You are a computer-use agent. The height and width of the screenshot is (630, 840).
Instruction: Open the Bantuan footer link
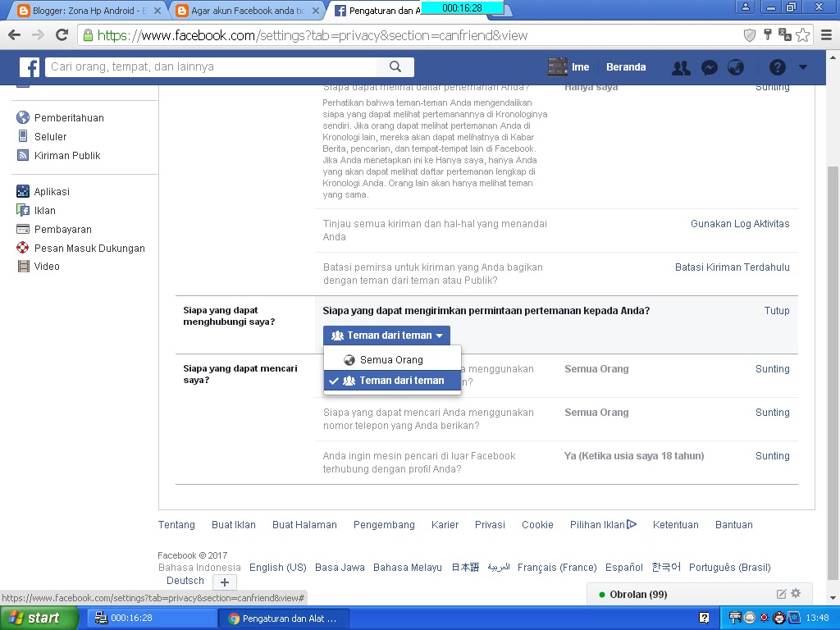pyautogui.click(x=734, y=525)
